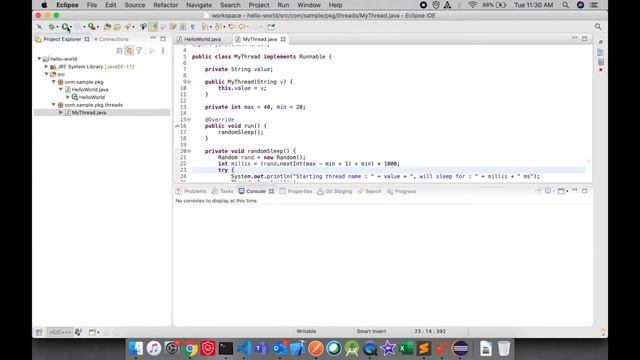
Task: Switch to the Git Staging tab
Action: click(x=335, y=191)
